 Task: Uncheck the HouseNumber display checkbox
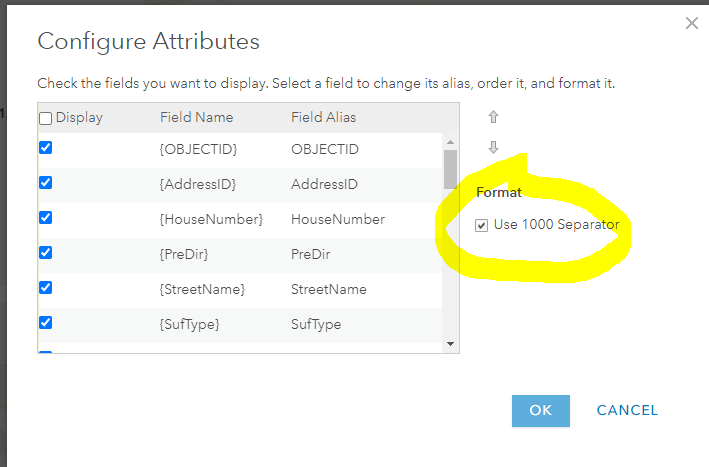coord(45,218)
